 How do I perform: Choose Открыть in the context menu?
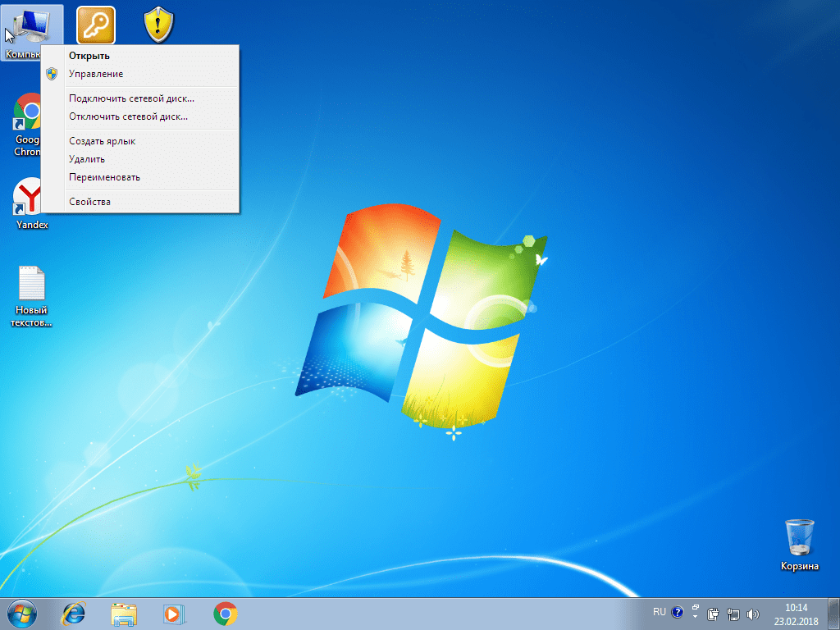(140, 56)
